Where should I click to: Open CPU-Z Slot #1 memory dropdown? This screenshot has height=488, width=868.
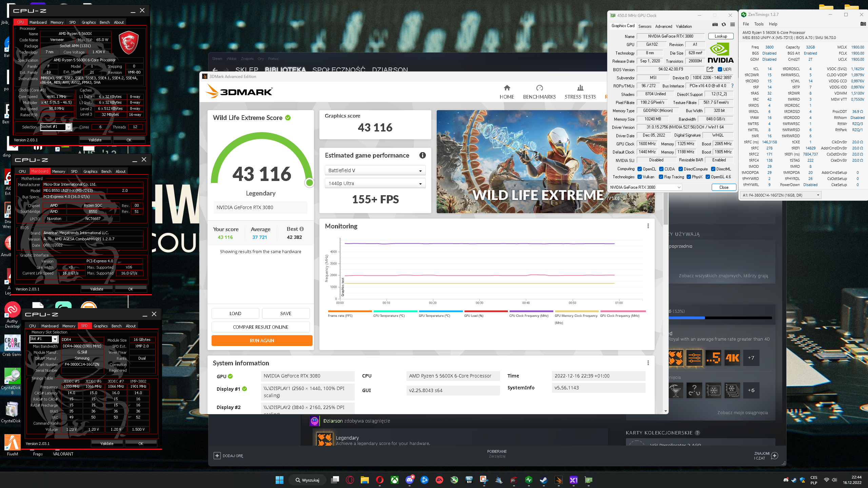[44, 339]
